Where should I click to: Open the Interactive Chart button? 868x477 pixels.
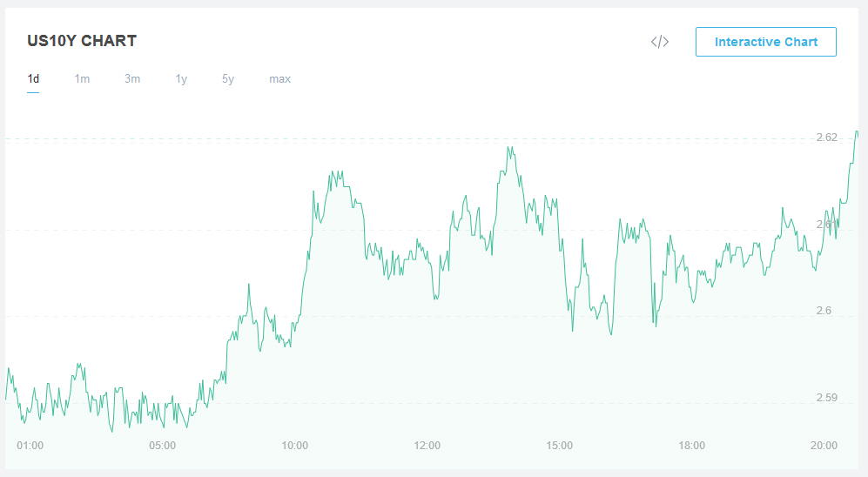point(765,42)
